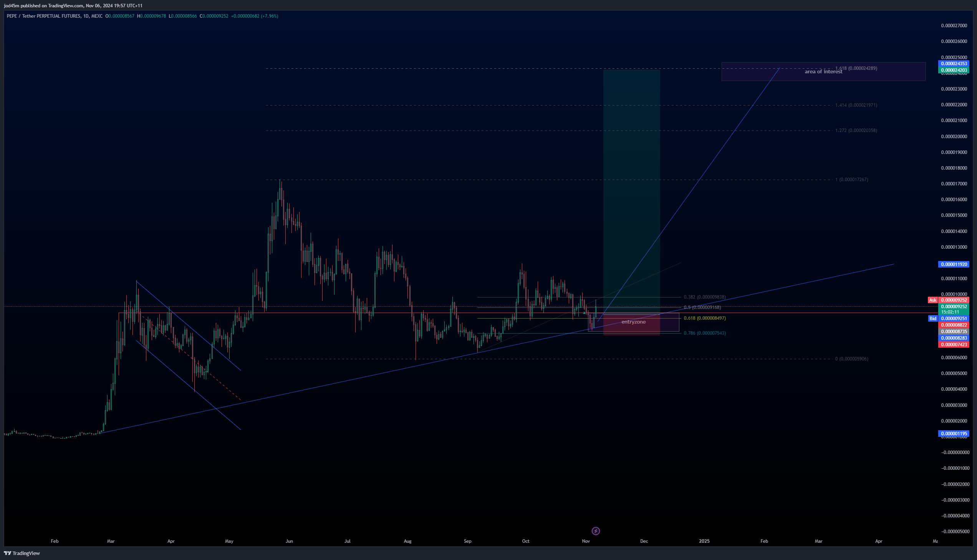Click the jod45m published header text

pyautogui.click(x=73, y=6)
